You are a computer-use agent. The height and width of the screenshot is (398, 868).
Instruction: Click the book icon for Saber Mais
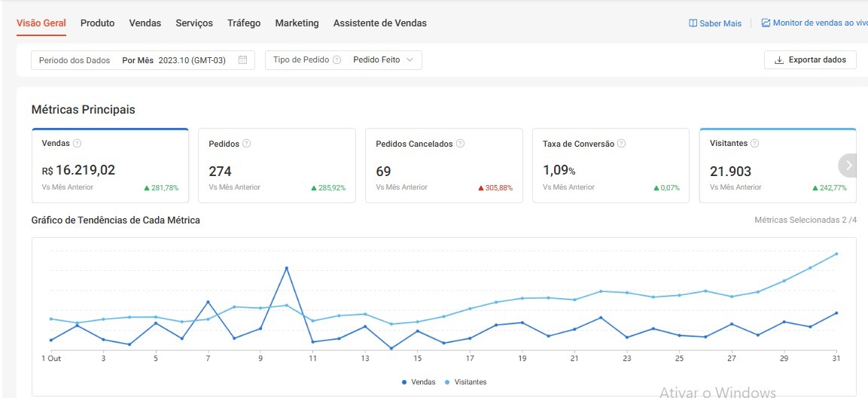point(693,23)
